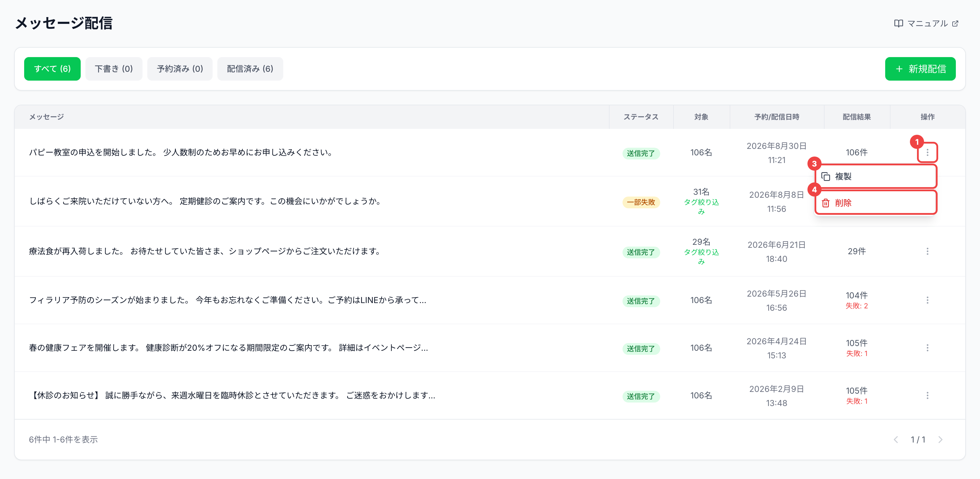Image resolution: width=980 pixels, height=479 pixels.
Task: Click タグ絞り込み under 31名
Action: [701, 207]
